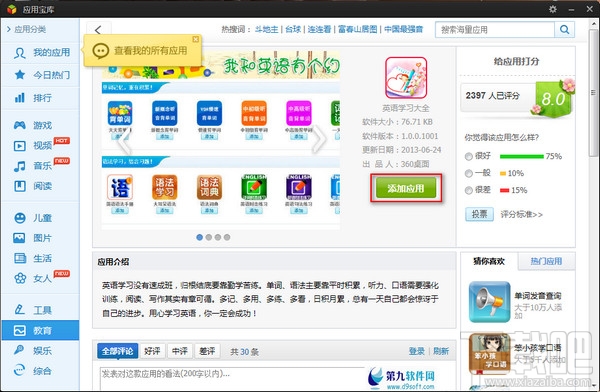Open 我的应用 in the sidebar

click(x=41, y=52)
